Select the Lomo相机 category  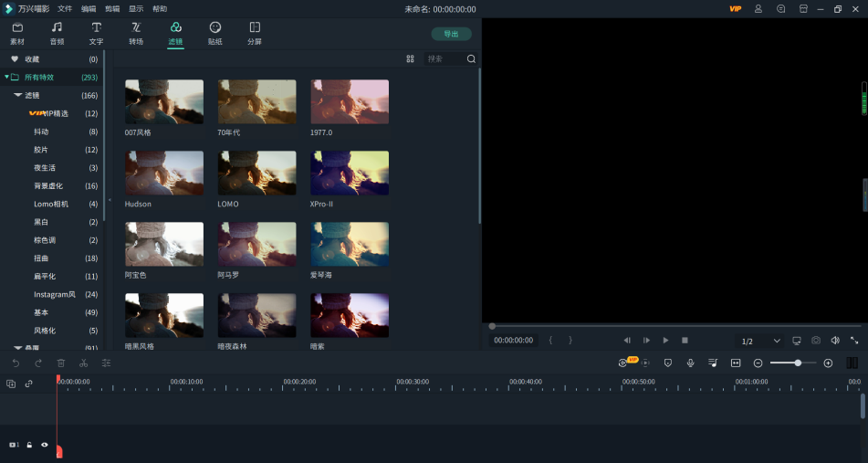52,204
